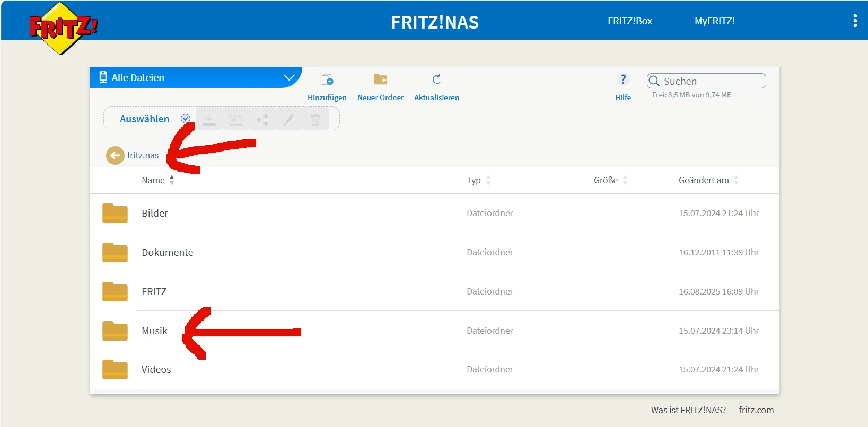Image resolution: width=868 pixels, height=427 pixels.
Task: Click the Dateiordner type of Musik row
Action: (489, 331)
